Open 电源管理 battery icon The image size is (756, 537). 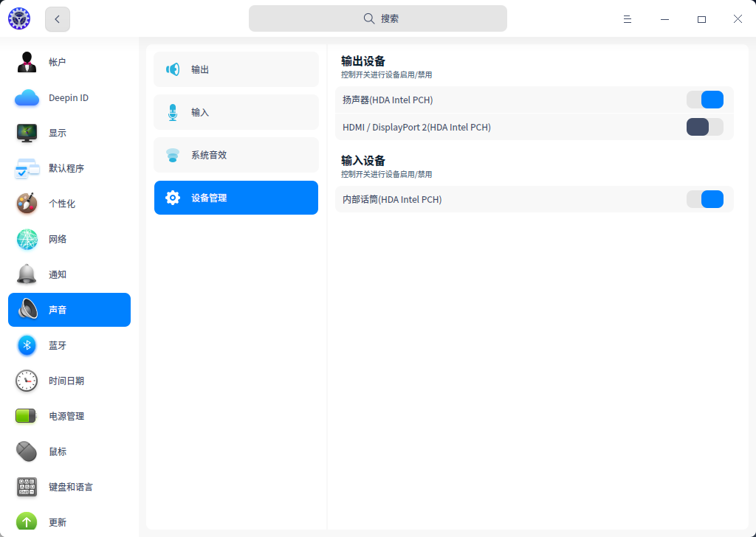point(27,416)
